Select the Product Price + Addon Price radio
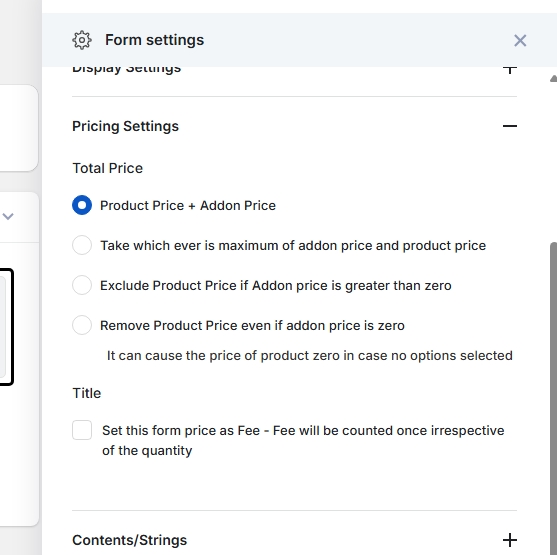This screenshot has height=555, width=557. [82, 205]
